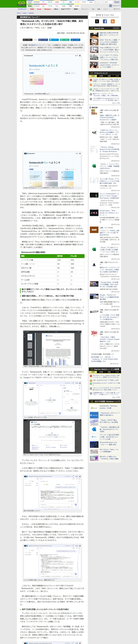Image resolution: width=138 pixels, height=644 pixels.
Task: Open Excel category menu item
Action: tap(39, 9)
